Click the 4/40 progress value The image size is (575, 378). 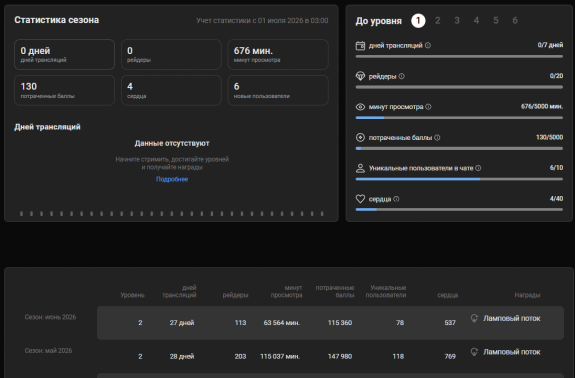click(x=556, y=199)
